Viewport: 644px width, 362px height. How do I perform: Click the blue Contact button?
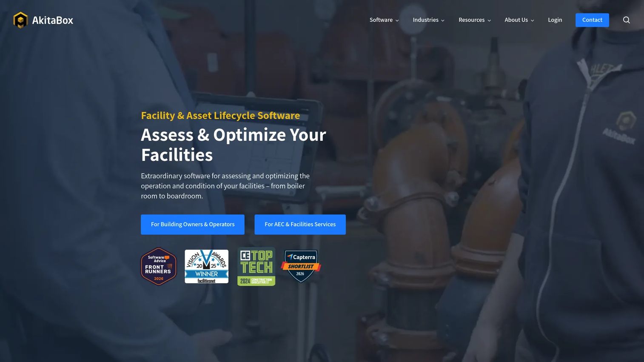(592, 20)
